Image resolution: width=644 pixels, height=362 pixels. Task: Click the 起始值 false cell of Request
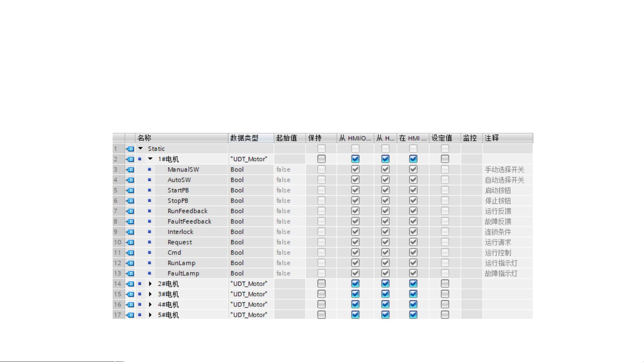pos(283,242)
